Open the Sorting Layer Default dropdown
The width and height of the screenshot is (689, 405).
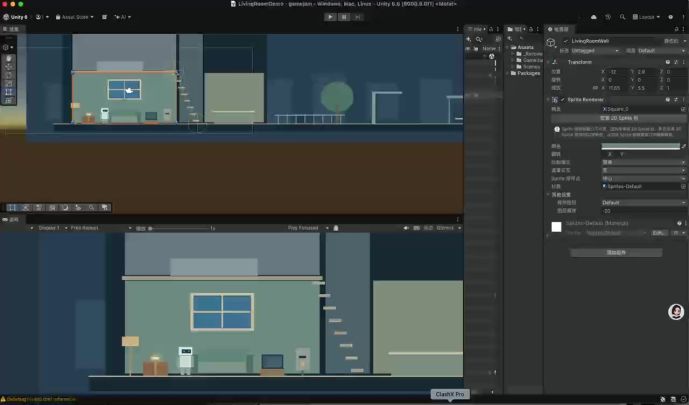pos(643,202)
